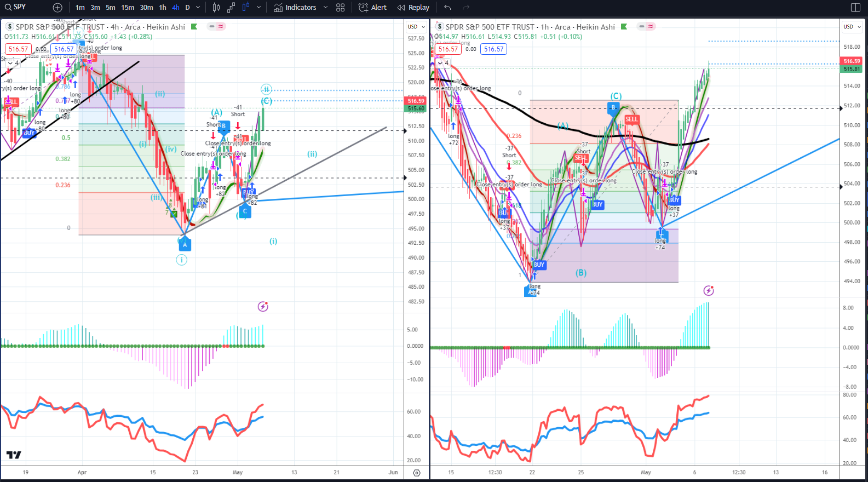Select the 3m timeframe
Viewport: 868px width, 482px height.
95,8
